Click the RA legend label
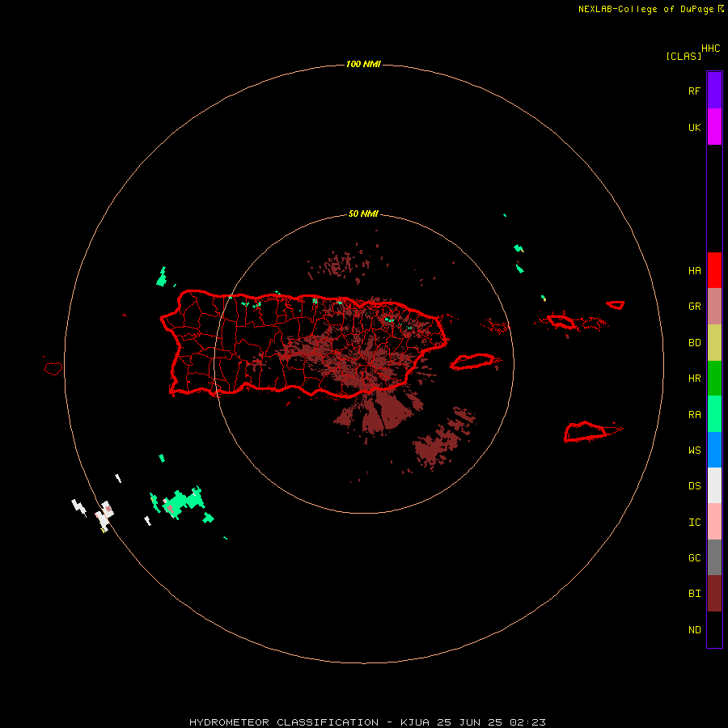 pos(694,415)
